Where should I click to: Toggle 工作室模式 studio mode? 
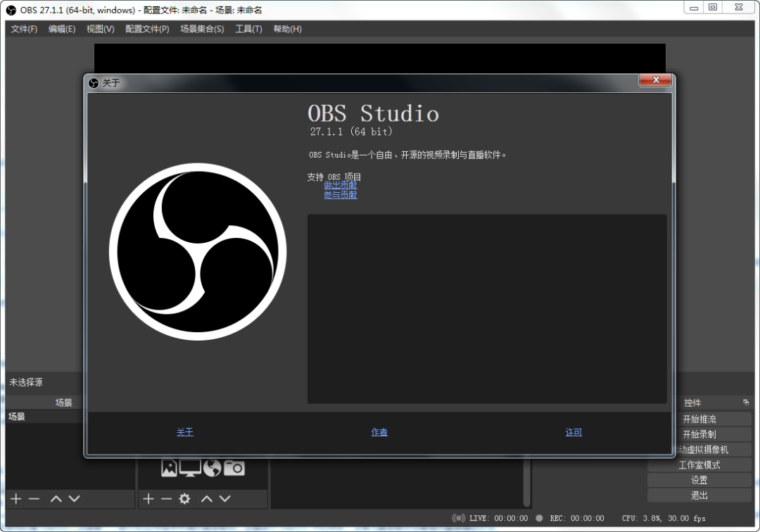coord(699,465)
